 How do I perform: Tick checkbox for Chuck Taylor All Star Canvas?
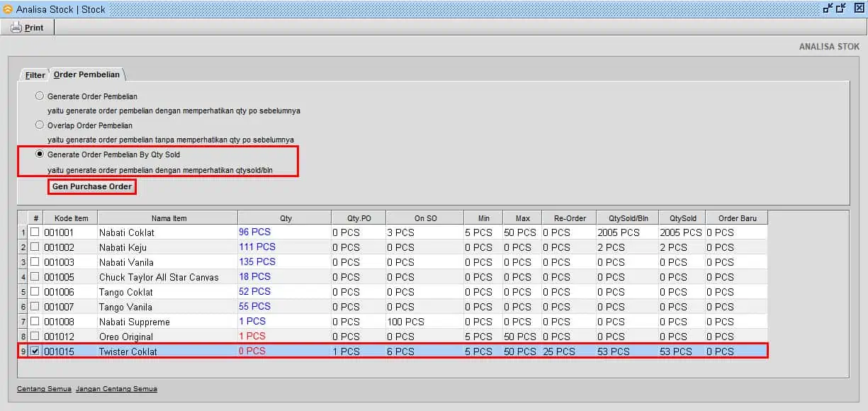(x=35, y=276)
